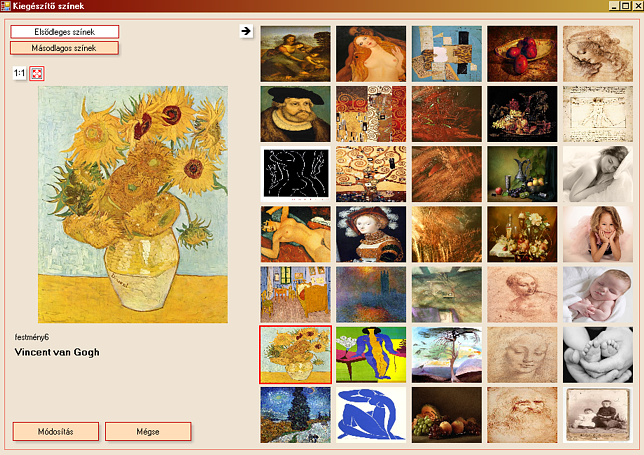Select the Starry night cypress painting thumbnail
This screenshot has width=644, height=455.
pos(295,415)
